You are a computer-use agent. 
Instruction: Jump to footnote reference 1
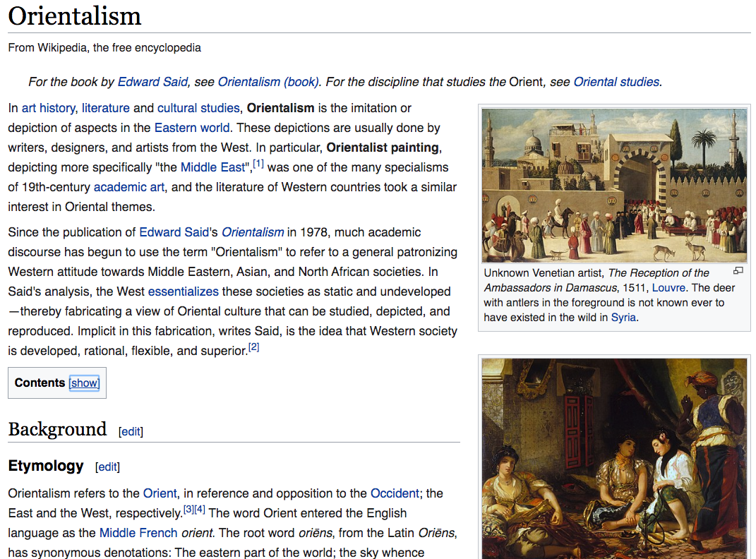coord(258,164)
